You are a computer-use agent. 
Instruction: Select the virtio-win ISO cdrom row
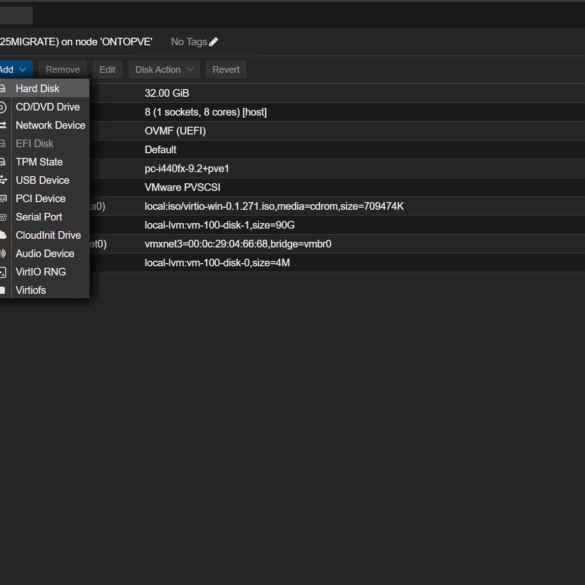tap(336, 206)
